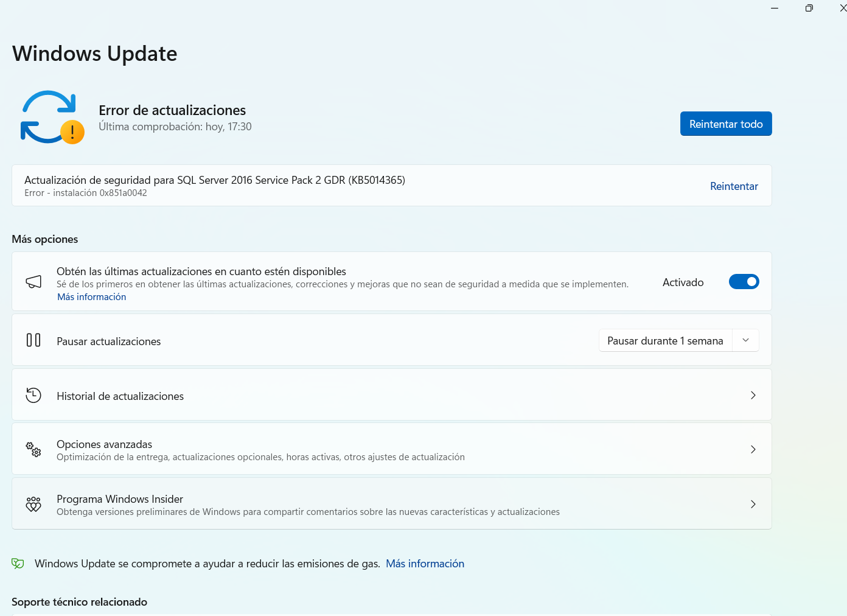Click the pause icon beside Pausar actualizaciones
This screenshot has width=847, height=616.
tap(33, 340)
